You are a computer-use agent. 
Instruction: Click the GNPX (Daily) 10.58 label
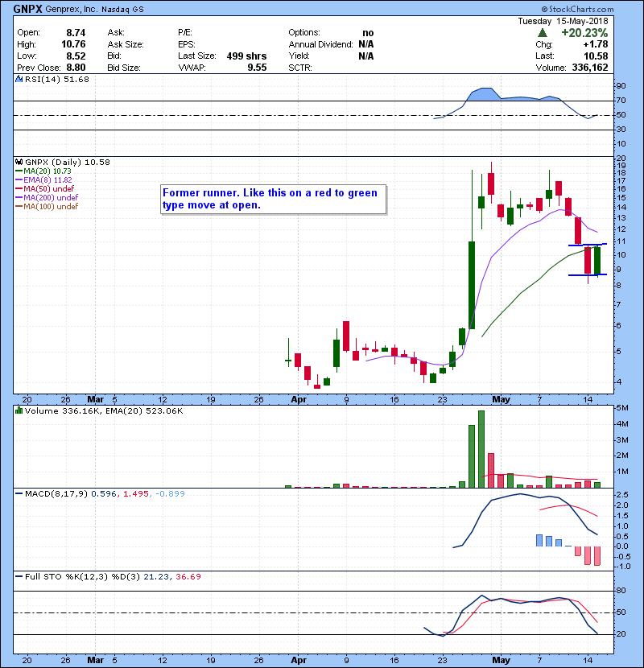click(x=68, y=163)
